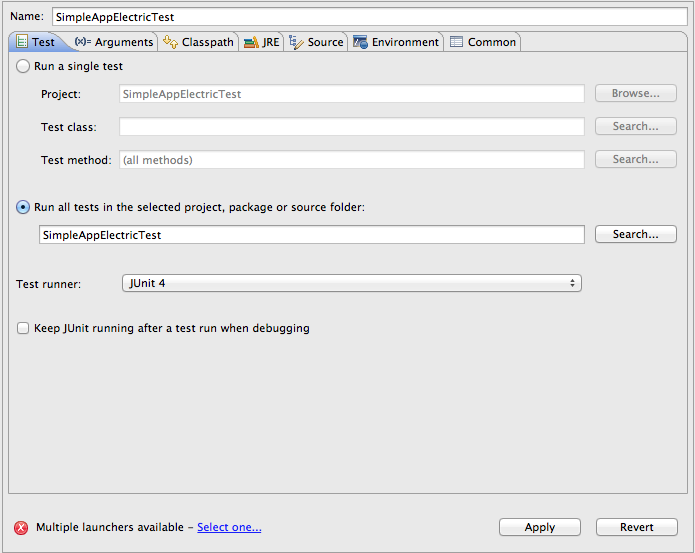695x553 pixels.
Task: Select the Run a single test radio
Action: pyautogui.click(x=23, y=66)
